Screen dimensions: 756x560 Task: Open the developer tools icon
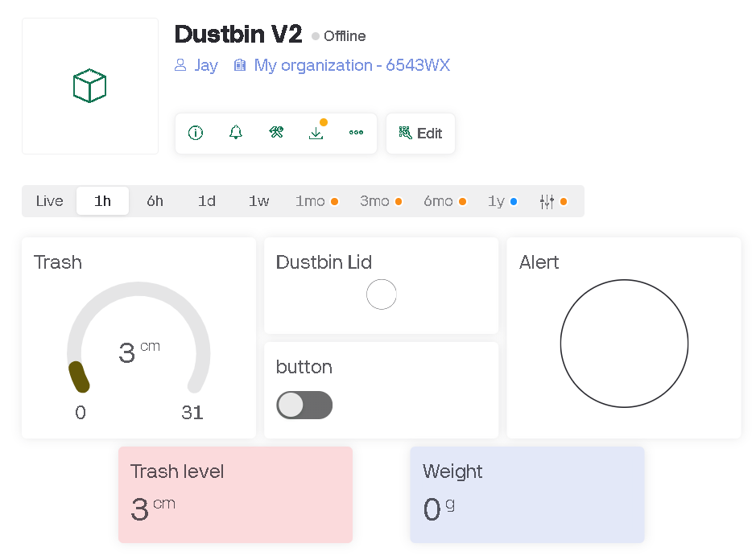[276, 133]
